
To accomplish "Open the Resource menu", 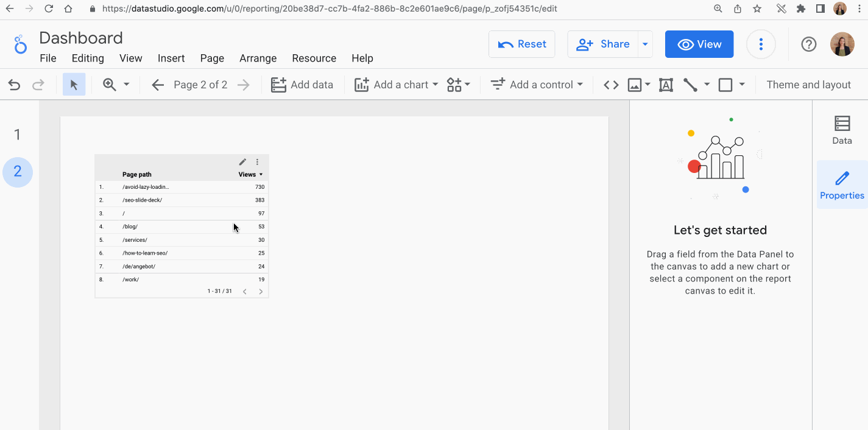I will (314, 58).
